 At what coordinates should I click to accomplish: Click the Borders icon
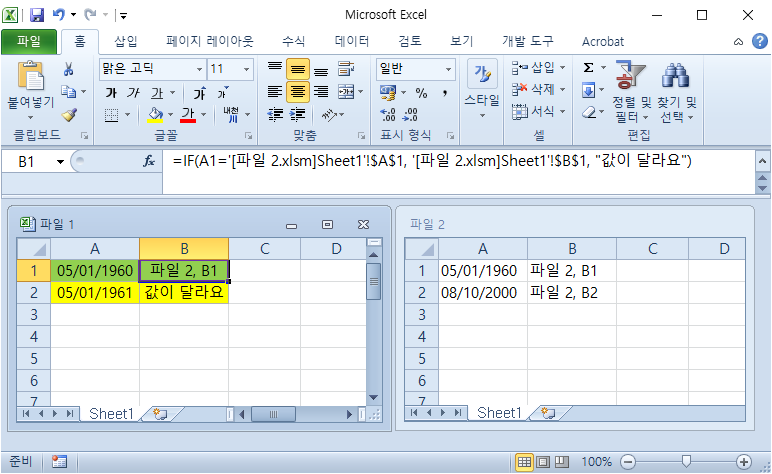[112, 115]
